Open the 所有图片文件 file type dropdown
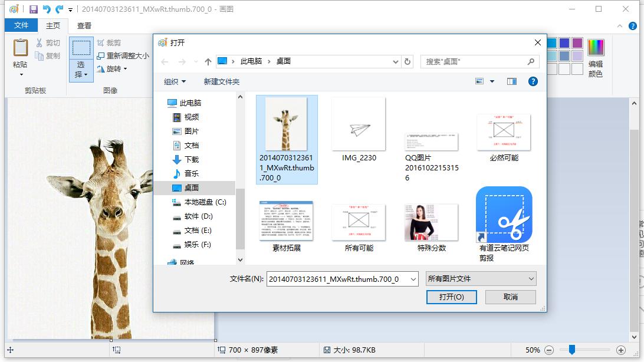Image resolution: width=644 pixels, height=362 pixels. pyautogui.click(x=481, y=278)
